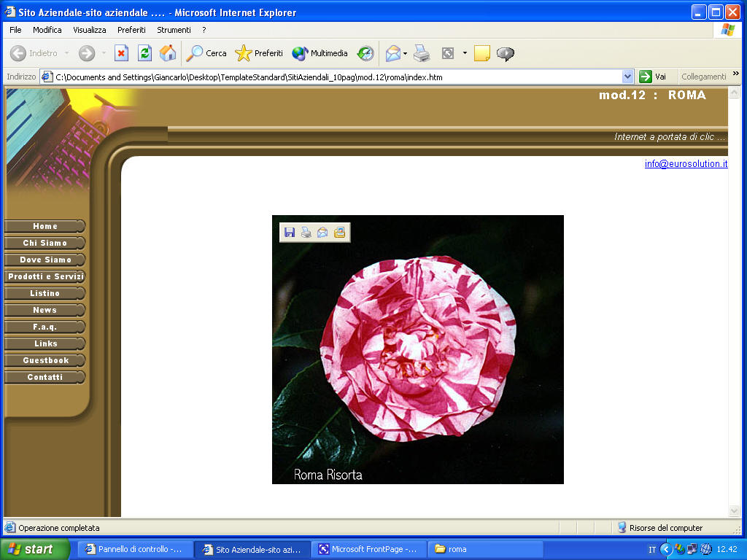Switch to Pannello di controllo taskbar window

(135, 549)
